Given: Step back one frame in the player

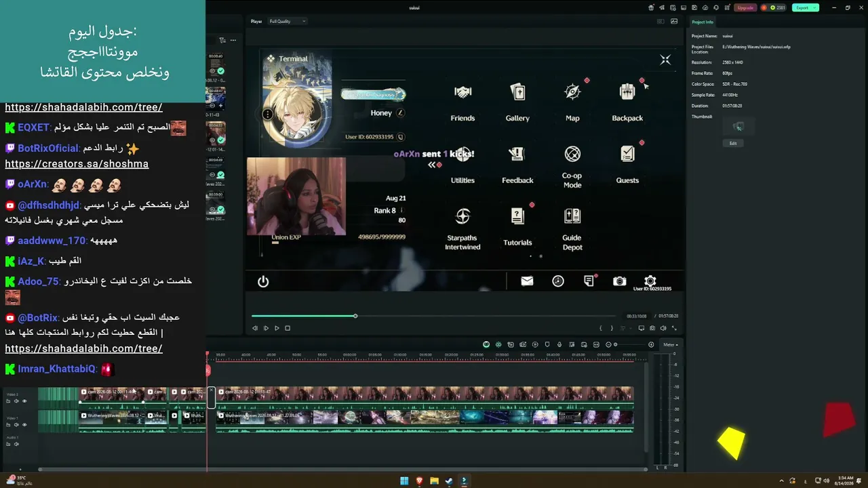Looking at the screenshot, I should [255, 328].
